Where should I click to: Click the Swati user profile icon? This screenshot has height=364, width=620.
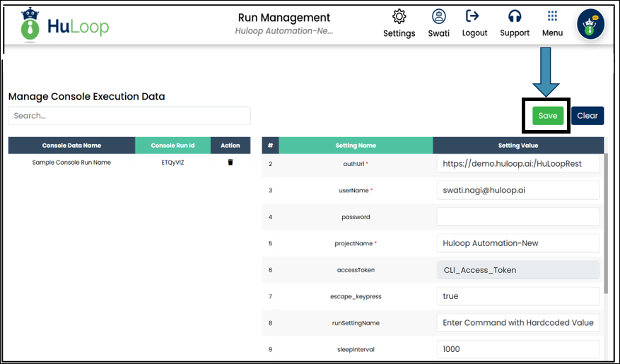(438, 17)
